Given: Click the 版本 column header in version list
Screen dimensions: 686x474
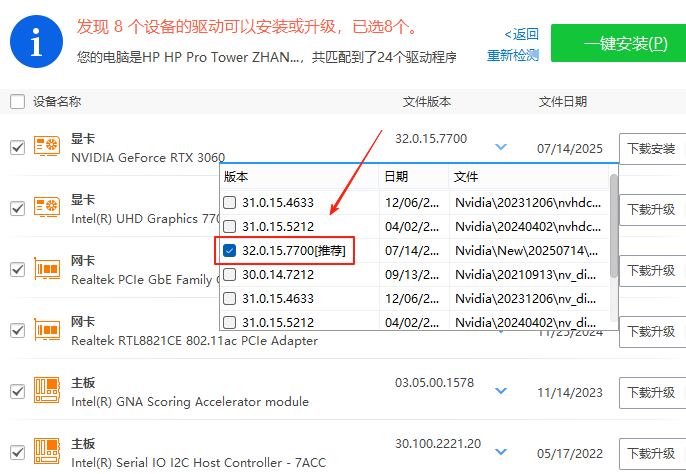Looking at the screenshot, I should click(x=237, y=176).
